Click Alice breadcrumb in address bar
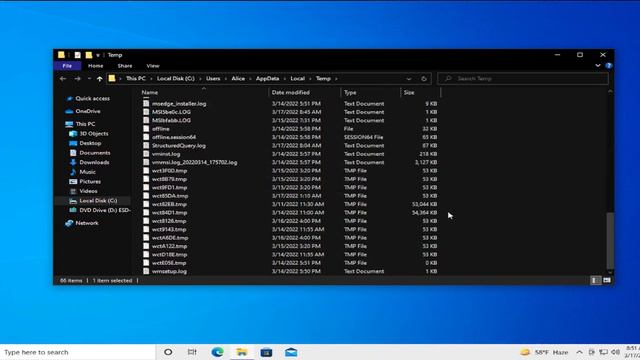 click(x=238, y=78)
